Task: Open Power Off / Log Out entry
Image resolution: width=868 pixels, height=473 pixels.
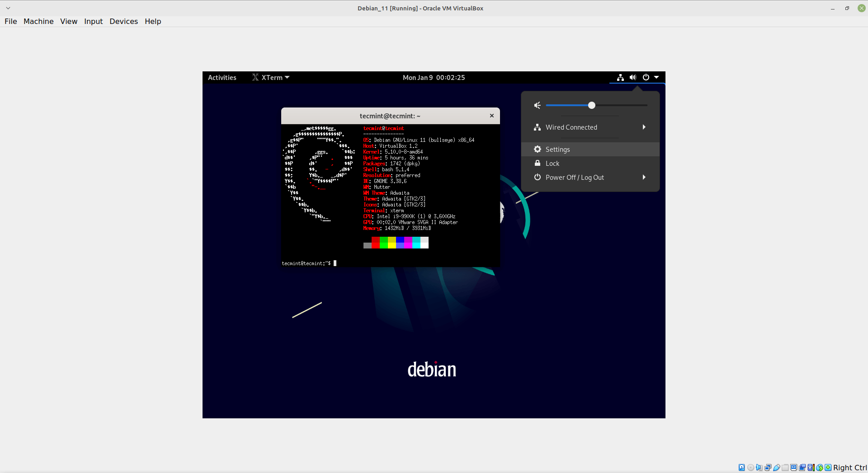Action: pyautogui.click(x=590, y=178)
